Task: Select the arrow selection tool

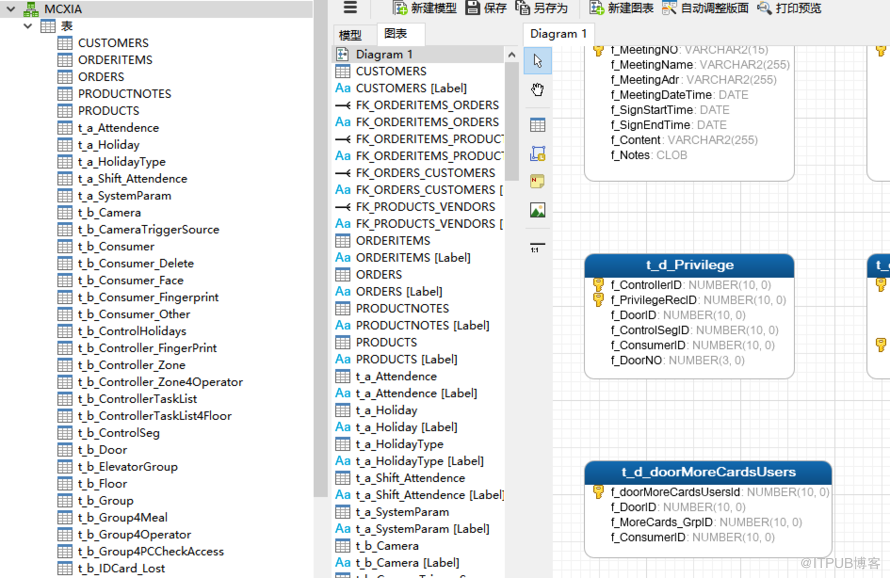Action: click(538, 61)
